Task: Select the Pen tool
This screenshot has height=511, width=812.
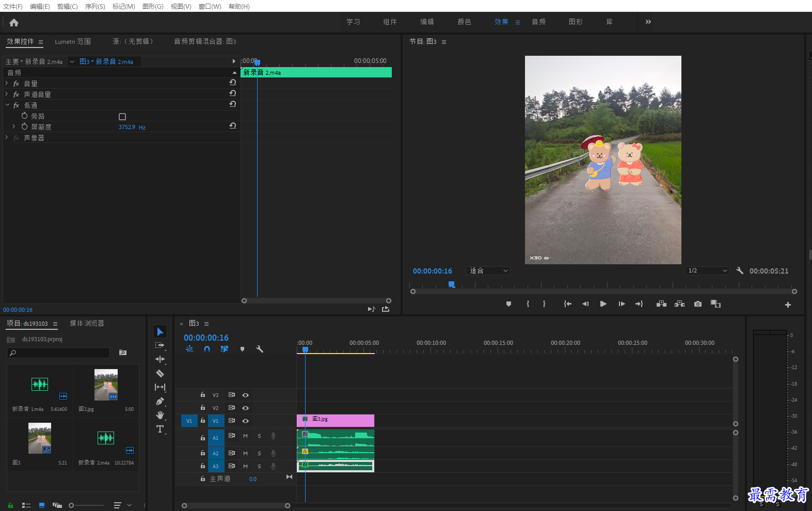Action: (x=160, y=401)
